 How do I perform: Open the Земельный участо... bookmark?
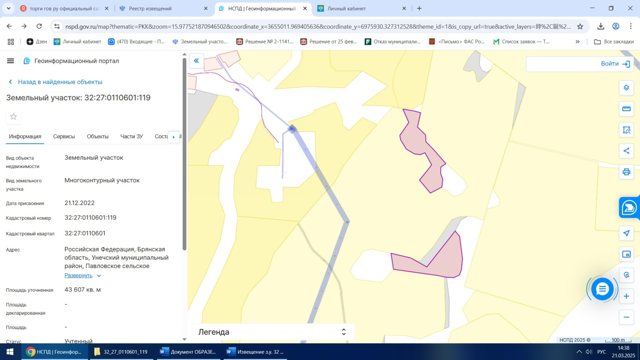click(200, 42)
